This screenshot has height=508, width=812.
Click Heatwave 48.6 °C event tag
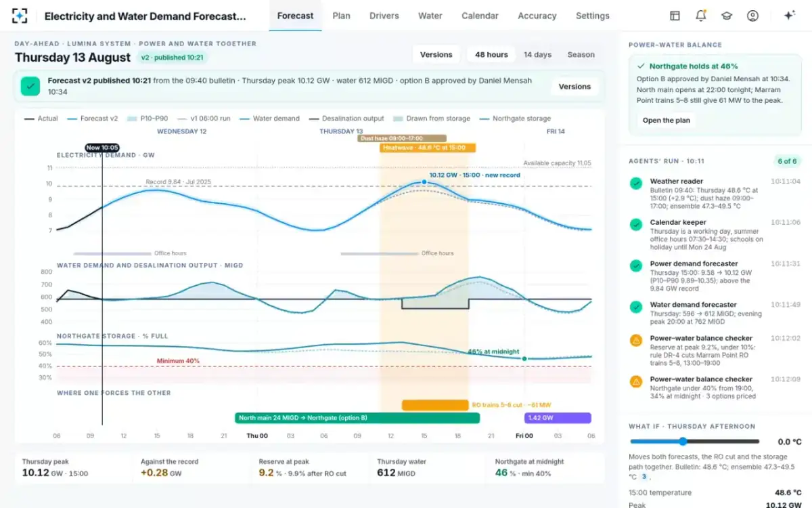click(x=428, y=148)
